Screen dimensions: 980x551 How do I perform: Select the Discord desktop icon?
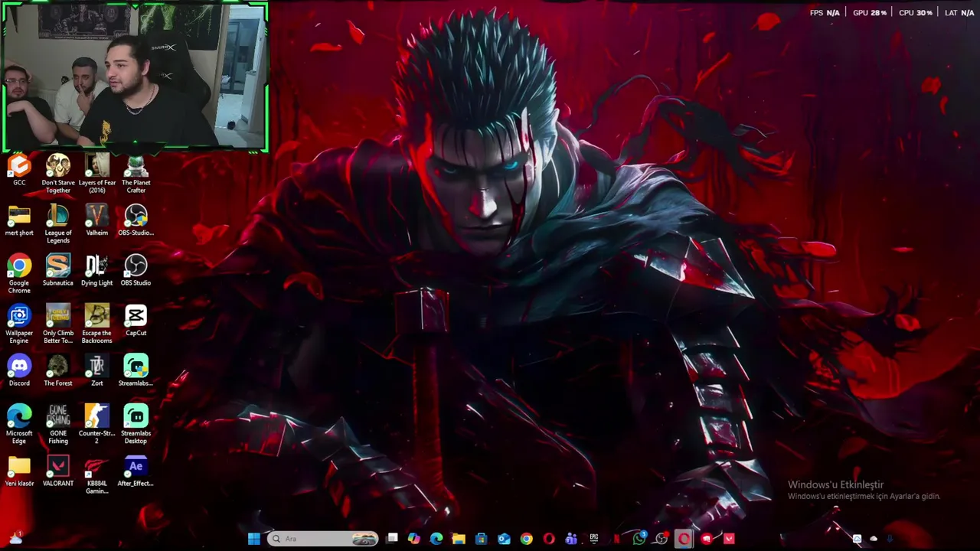pos(19,371)
